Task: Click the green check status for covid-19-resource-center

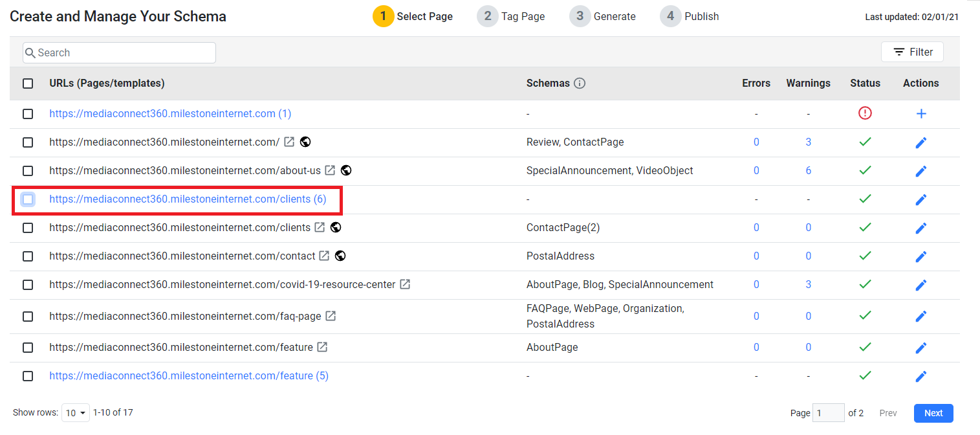Action: pyautogui.click(x=866, y=285)
